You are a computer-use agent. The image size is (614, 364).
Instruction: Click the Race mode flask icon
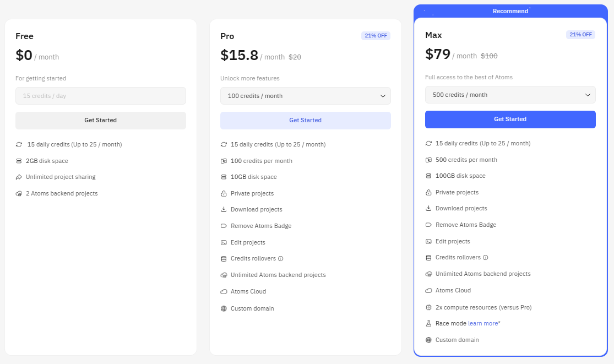428,323
